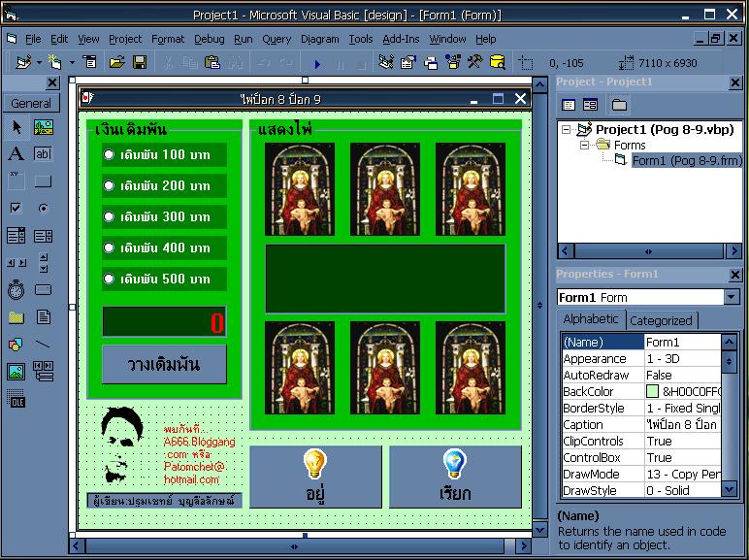
Task: Select the FileListBox tool in toolbox
Action: (43, 317)
